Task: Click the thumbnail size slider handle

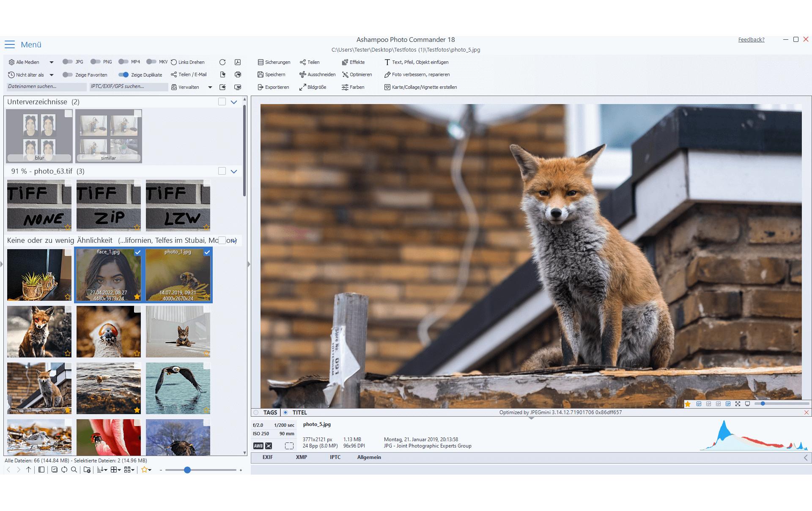Action: coord(187,470)
